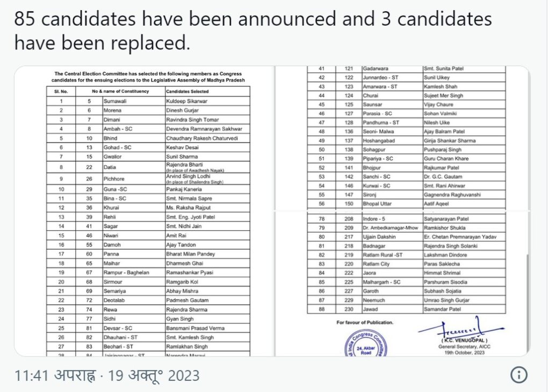Click the Bhopal Uttar row
This screenshot has height=392, width=550.
tap(406, 204)
